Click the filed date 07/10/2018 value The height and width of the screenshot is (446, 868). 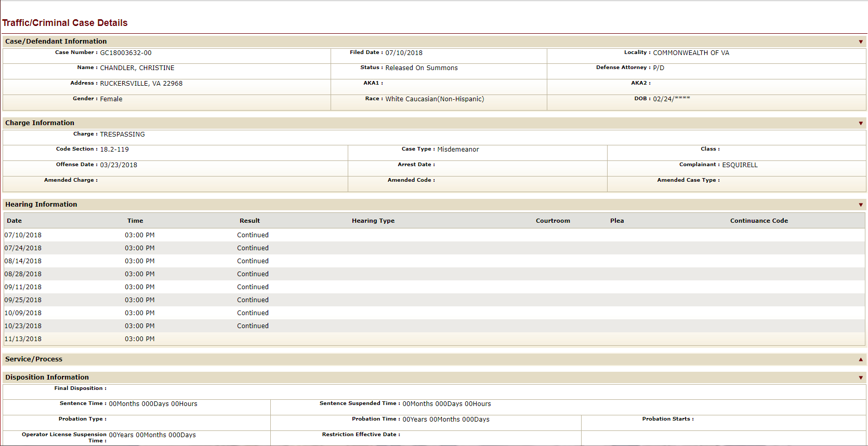coord(404,53)
